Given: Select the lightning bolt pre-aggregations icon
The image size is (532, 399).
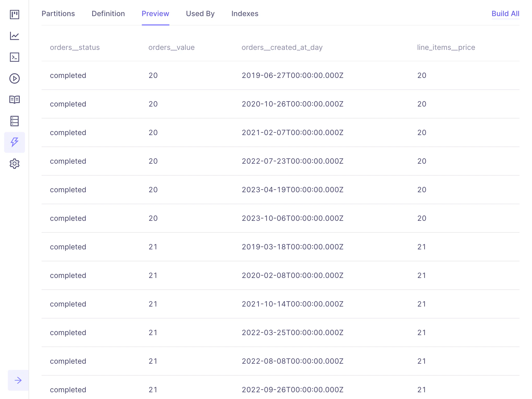Looking at the screenshot, I should click(x=15, y=142).
